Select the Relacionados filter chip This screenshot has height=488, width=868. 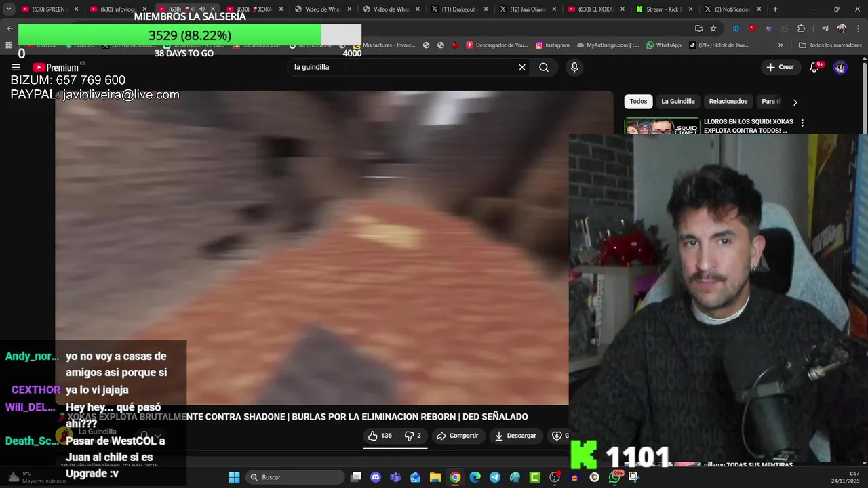tap(728, 102)
